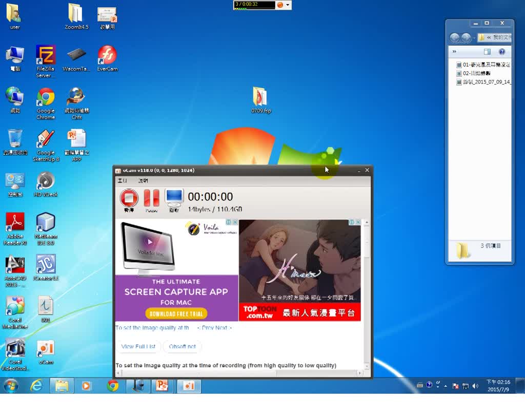Screen dimensions: 525x420
Task: Open the second menu in oCam's menu bar
Action: pyautogui.click(x=143, y=181)
